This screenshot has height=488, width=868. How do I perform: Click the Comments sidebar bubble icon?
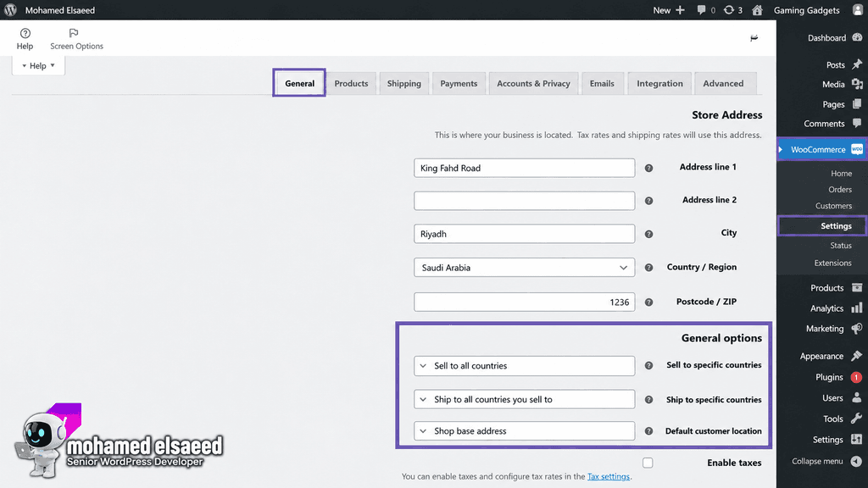tap(857, 124)
